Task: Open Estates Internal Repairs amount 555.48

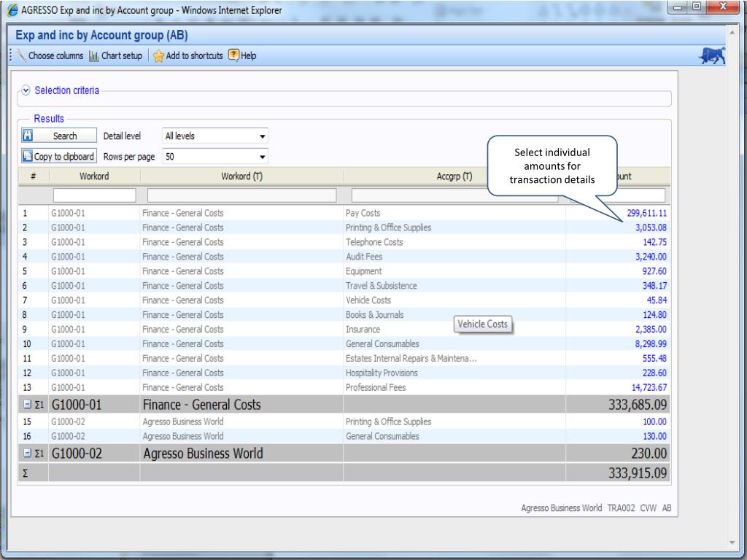Action: point(654,358)
